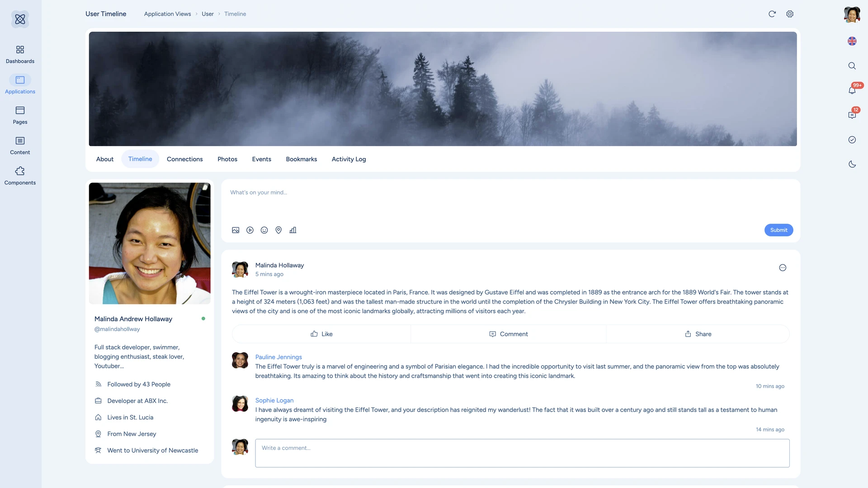This screenshot has height=488, width=868.
Task: Click Pauline Jennings comment avatar
Action: 240,361
